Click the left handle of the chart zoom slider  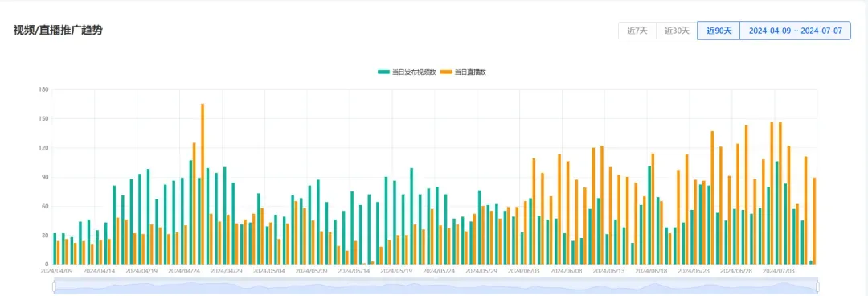click(x=55, y=286)
